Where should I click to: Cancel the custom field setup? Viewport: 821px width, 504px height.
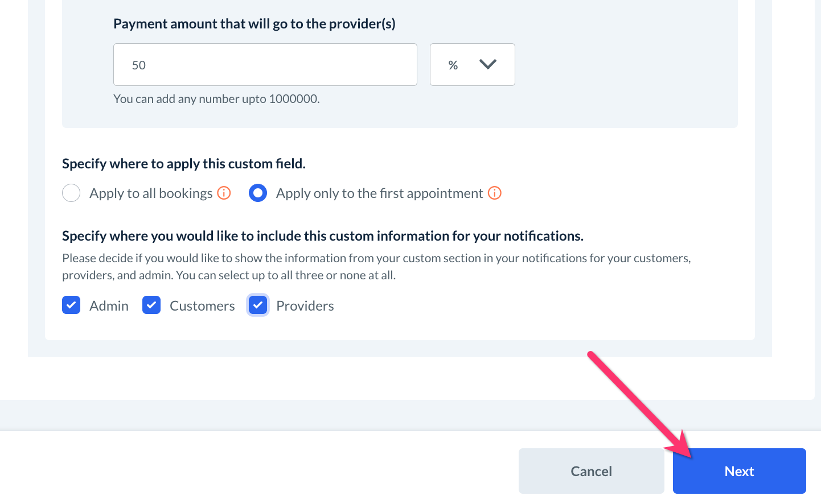click(591, 471)
